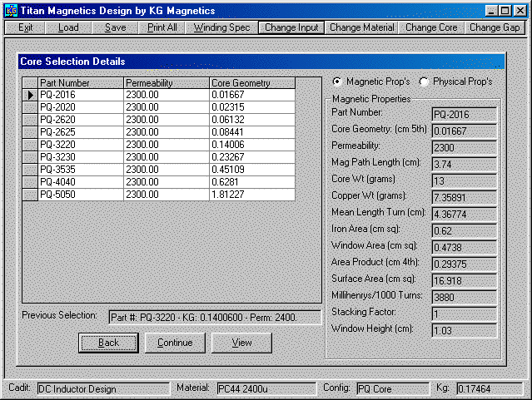This screenshot has height=400, width=532.
Task: Click the Load toolbar button
Action: (68, 27)
